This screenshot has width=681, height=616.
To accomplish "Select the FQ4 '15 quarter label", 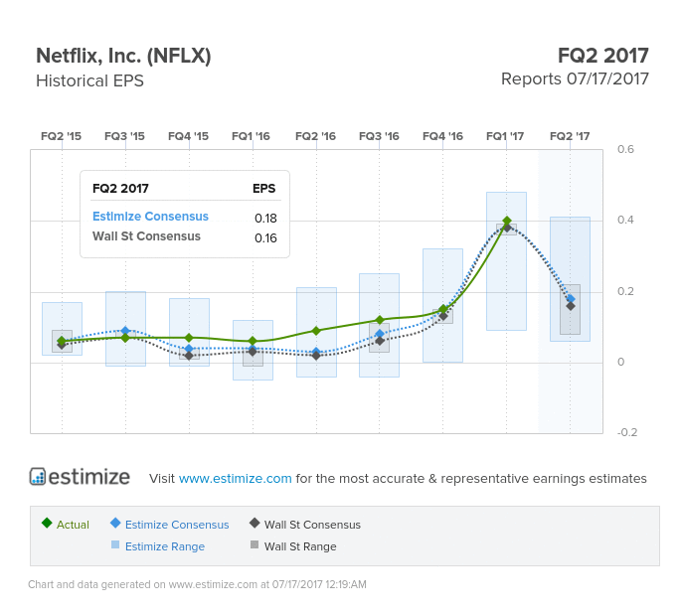I will pos(188,136).
